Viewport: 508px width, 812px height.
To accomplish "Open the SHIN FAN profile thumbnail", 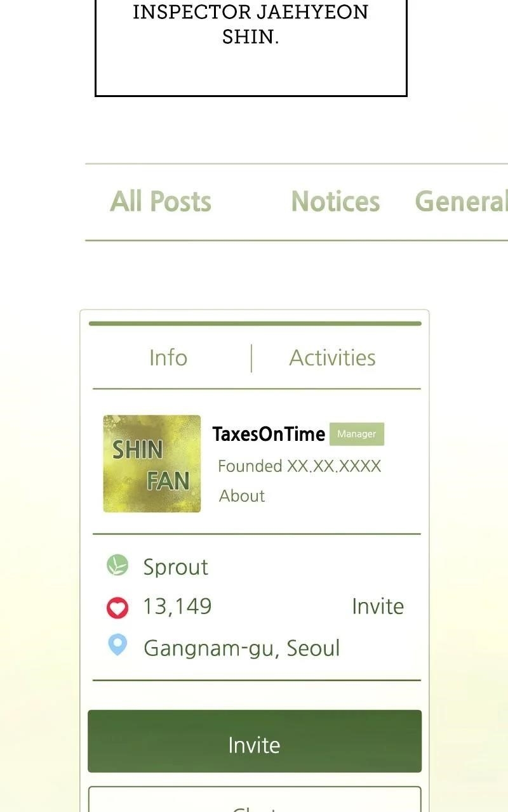I will pyautogui.click(x=152, y=464).
